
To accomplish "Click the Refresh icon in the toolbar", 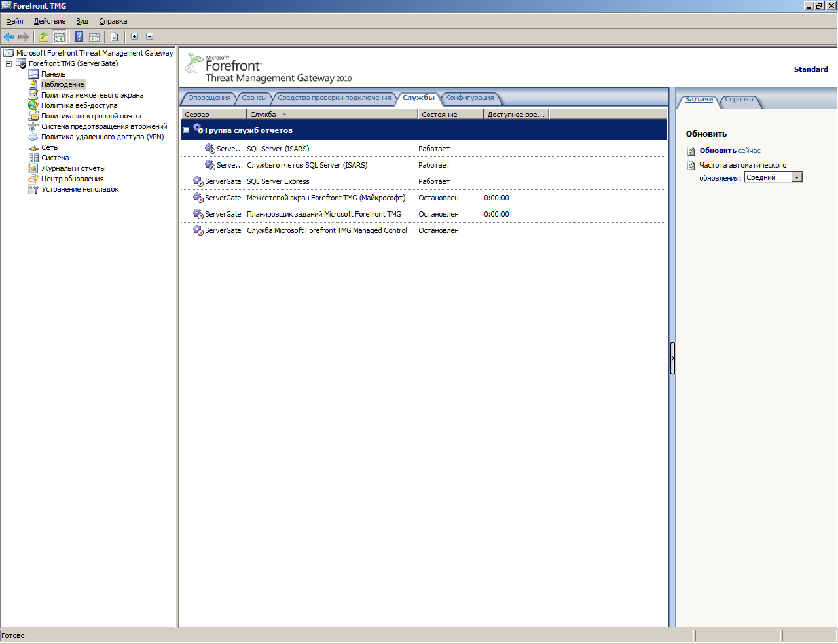I will [x=114, y=37].
